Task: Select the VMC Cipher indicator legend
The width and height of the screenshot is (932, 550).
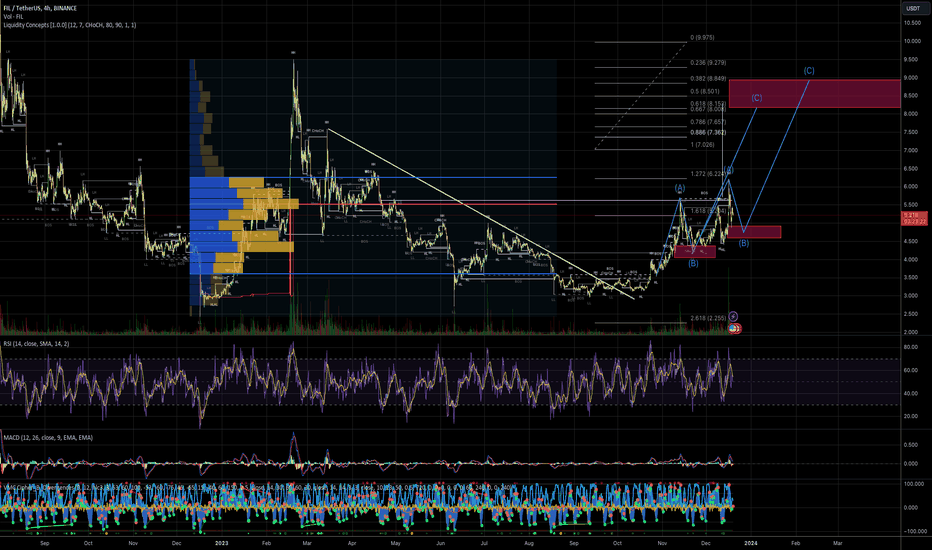Action: [257, 488]
